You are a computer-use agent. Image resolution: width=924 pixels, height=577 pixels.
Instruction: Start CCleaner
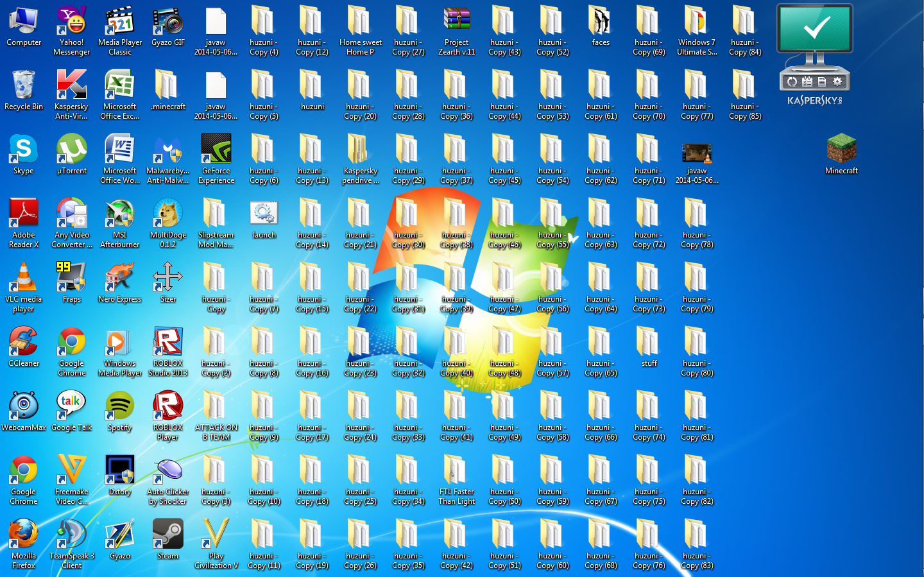(24, 348)
